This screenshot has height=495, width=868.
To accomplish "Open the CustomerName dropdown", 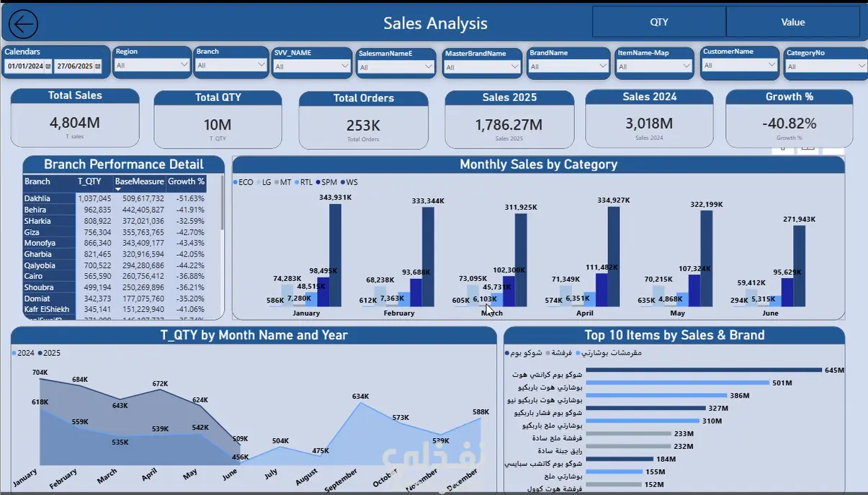I will [740, 65].
